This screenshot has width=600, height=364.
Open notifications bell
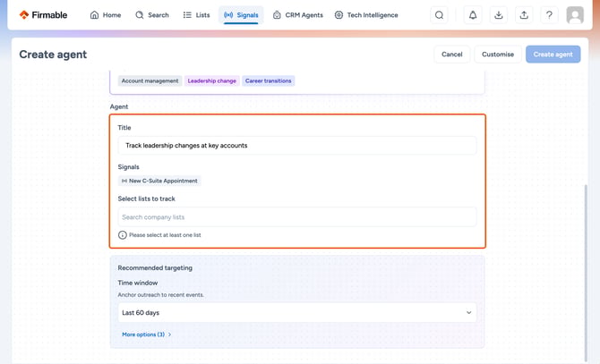[x=473, y=15]
